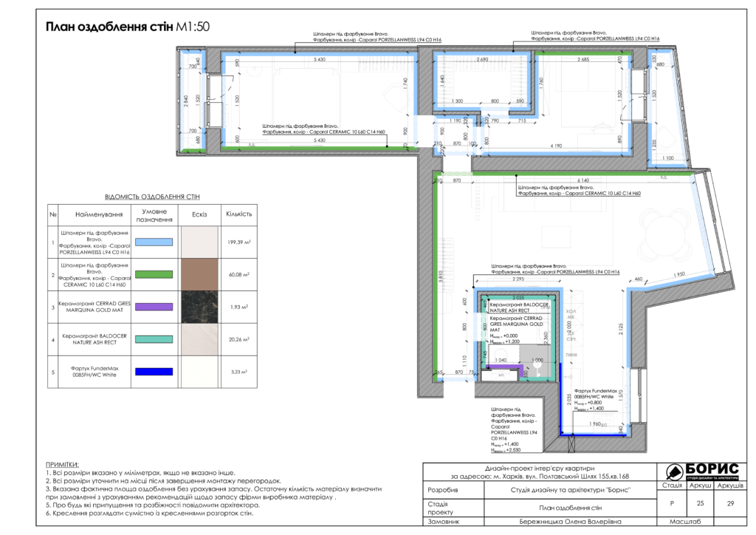Screen dimensions: 756x535
Task: Click the 199,39 m² quantity cell
Action: [238, 242]
